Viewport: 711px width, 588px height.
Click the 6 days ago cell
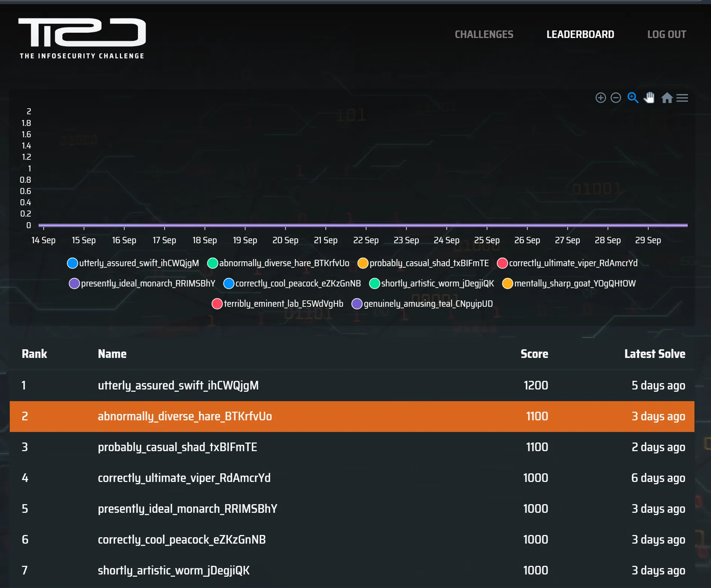(x=658, y=478)
